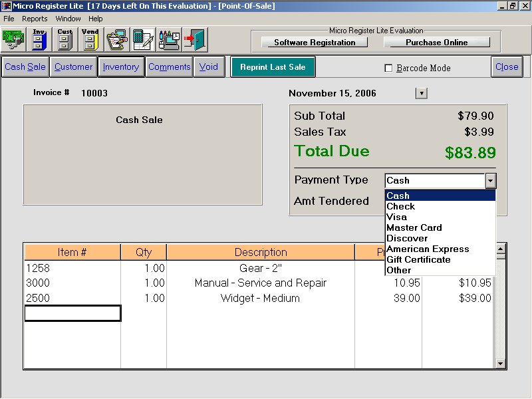This screenshot has height=399, width=532.
Task: Open the Reports menu
Action: (x=35, y=19)
